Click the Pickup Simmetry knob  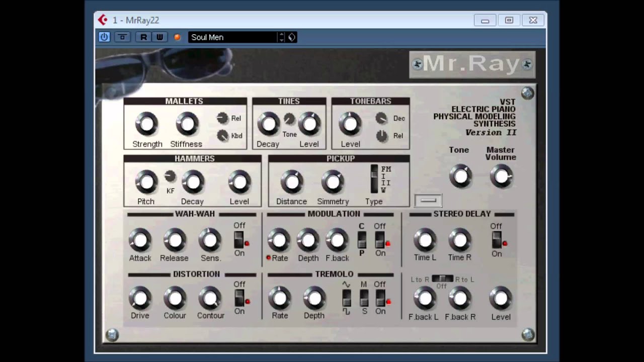click(333, 182)
